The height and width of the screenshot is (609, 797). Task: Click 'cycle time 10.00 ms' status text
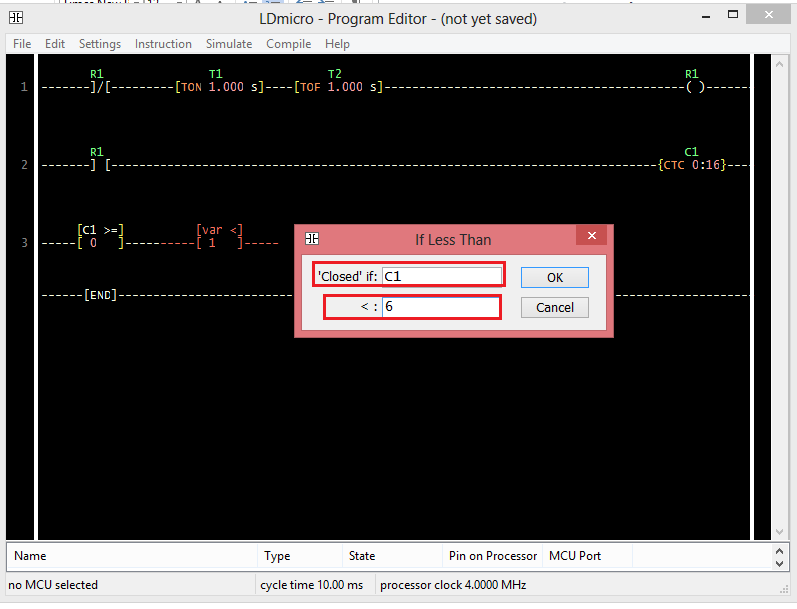point(312,585)
